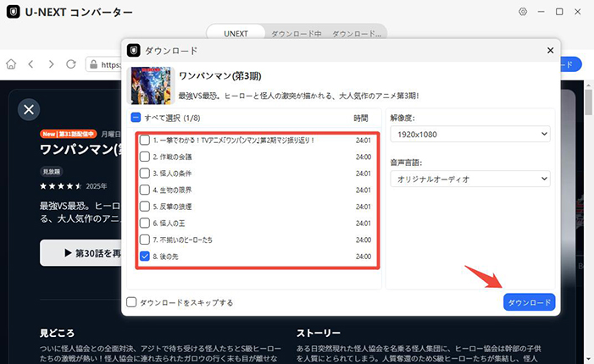594x364 pixels.
Task: Click episode title 7. 不揃いのヒーローたち
Action: (x=182, y=240)
